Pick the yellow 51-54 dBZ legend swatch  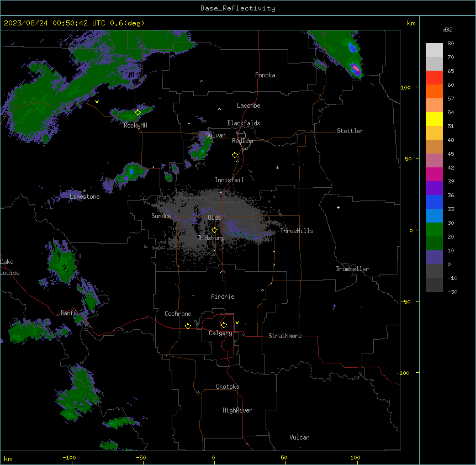[x=434, y=119]
